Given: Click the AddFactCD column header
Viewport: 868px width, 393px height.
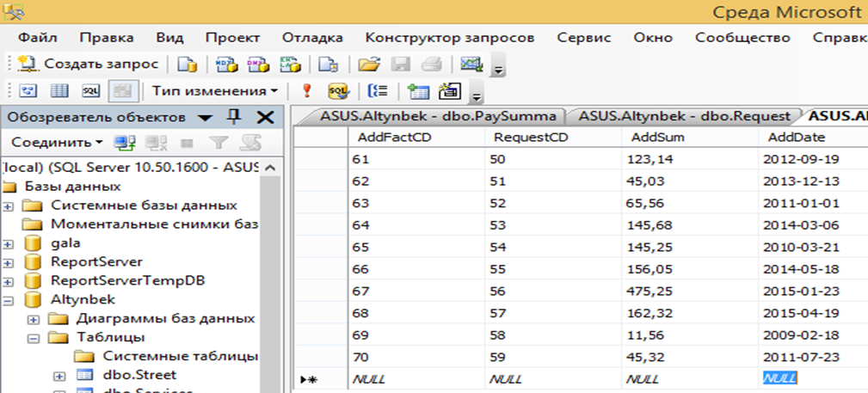Looking at the screenshot, I should 416,138.
